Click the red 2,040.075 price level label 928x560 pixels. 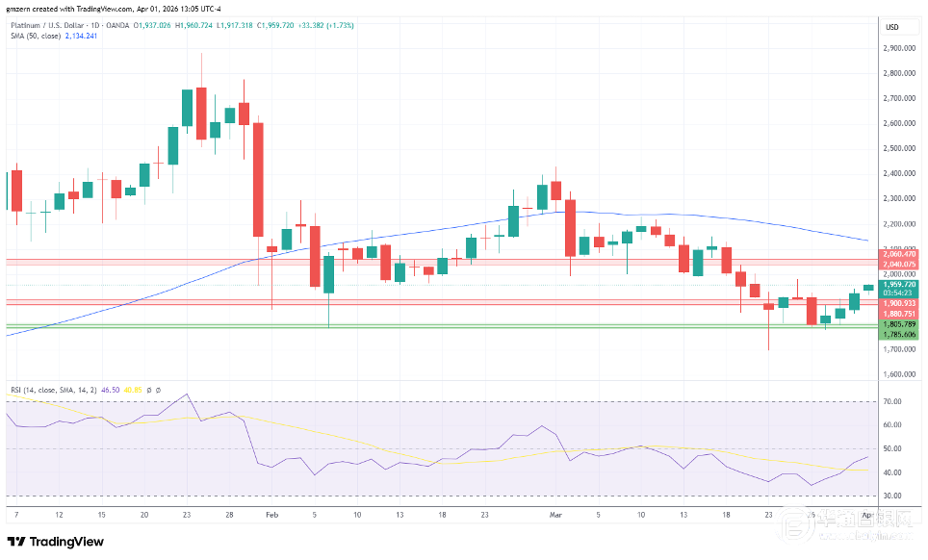[x=897, y=264]
